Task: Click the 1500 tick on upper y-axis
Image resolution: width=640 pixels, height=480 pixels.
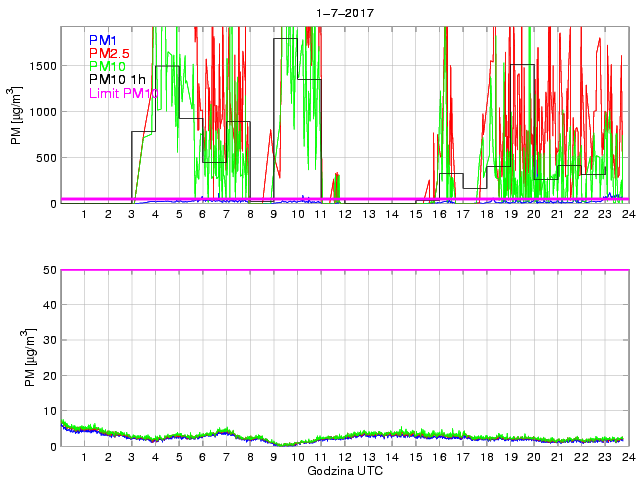Action: [x=41, y=66]
